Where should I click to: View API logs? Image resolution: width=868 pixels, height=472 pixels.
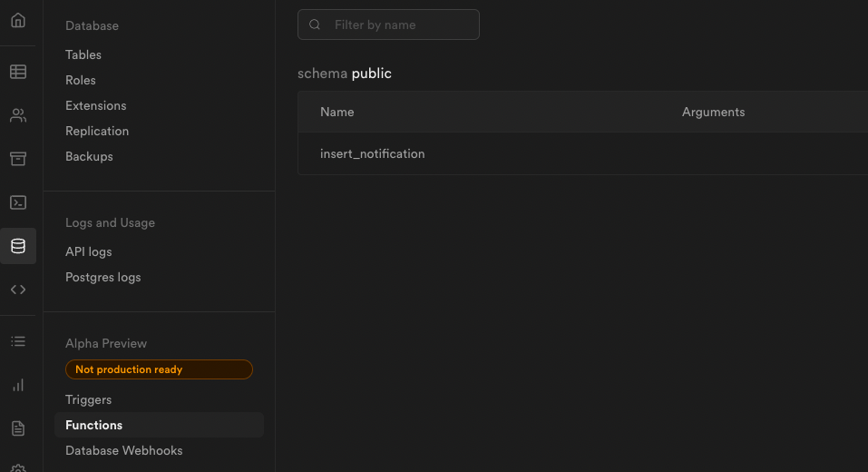(x=89, y=252)
